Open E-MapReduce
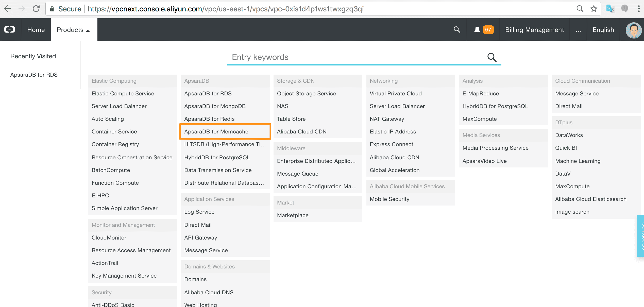The height and width of the screenshot is (307, 644). (x=481, y=93)
